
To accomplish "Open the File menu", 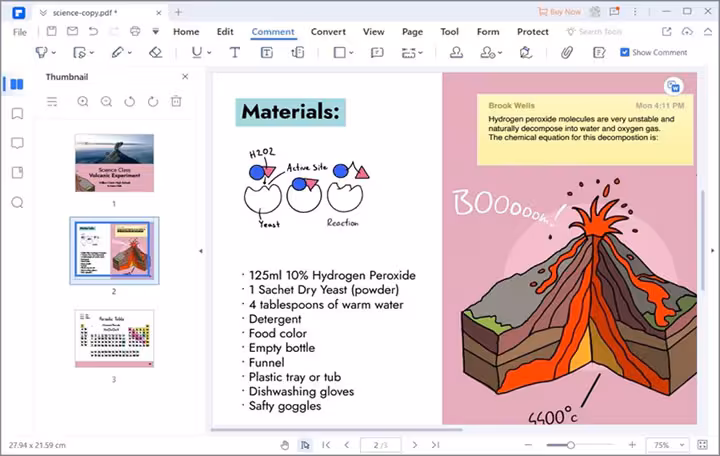I will (20, 32).
